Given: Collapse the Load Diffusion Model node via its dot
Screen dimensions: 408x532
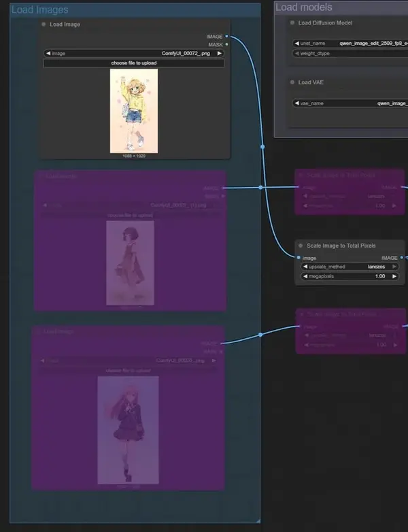Looking at the screenshot, I should pyautogui.click(x=292, y=22).
